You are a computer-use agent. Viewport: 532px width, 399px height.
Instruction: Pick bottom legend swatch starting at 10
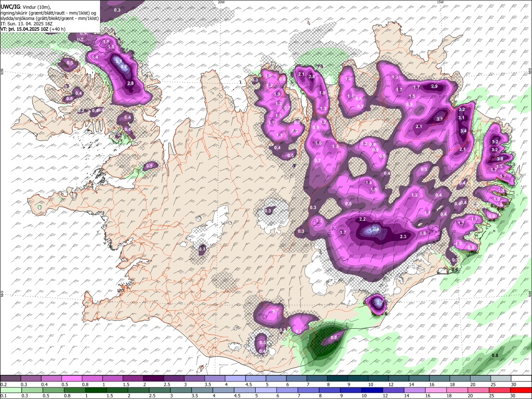[372, 390]
